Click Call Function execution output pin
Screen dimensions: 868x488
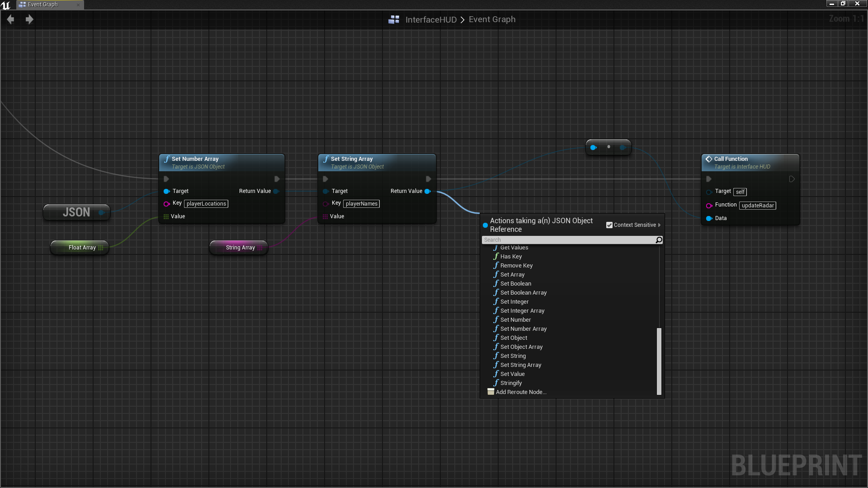click(x=792, y=179)
